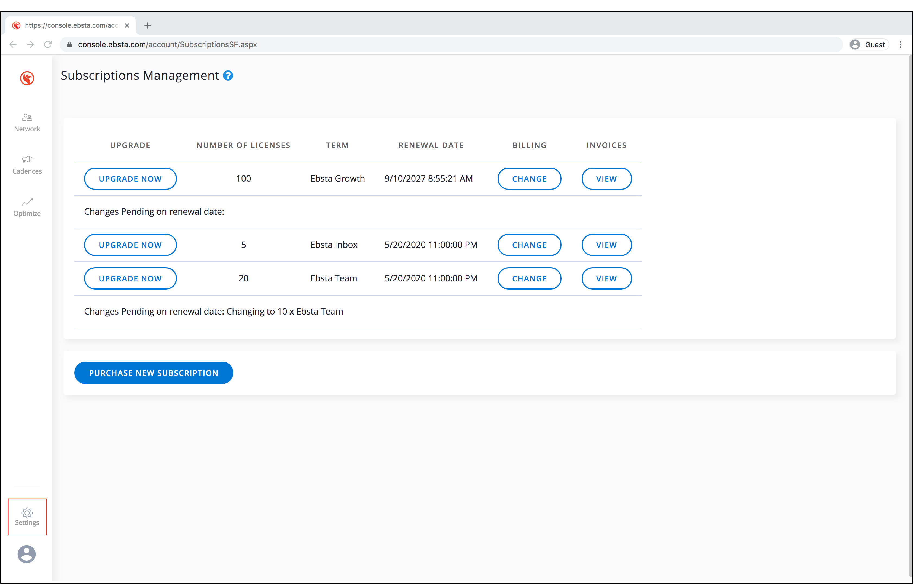Click Upgrade Now for Ebsta Growth
Image resolution: width=924 pixels, height=584 pixels.
130,179
